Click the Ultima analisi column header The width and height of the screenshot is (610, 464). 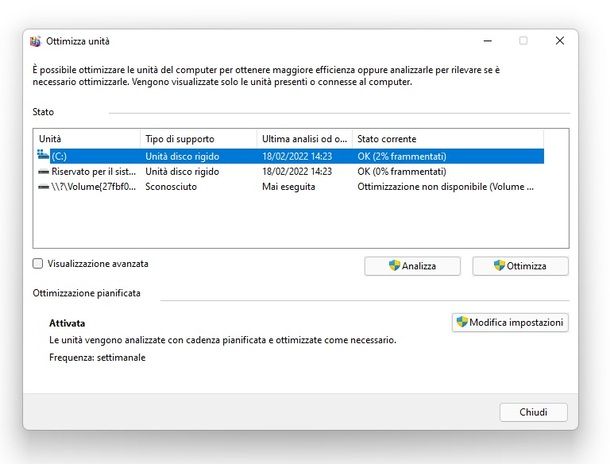[x=304, y=139]
